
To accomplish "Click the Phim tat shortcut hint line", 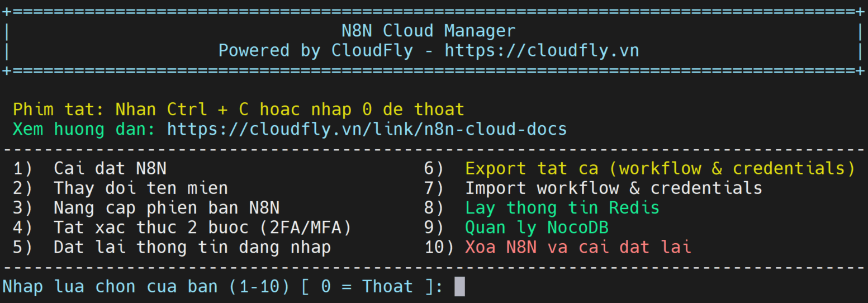I will click(239, 109).
